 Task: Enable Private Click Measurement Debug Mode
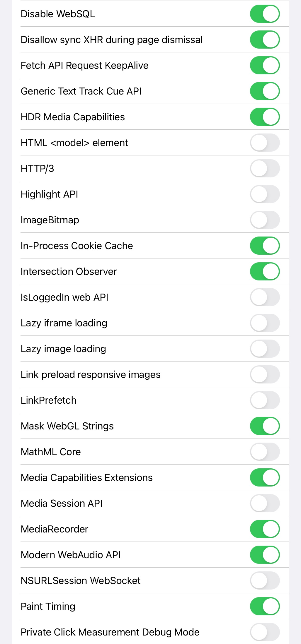[x=265, y=632]
